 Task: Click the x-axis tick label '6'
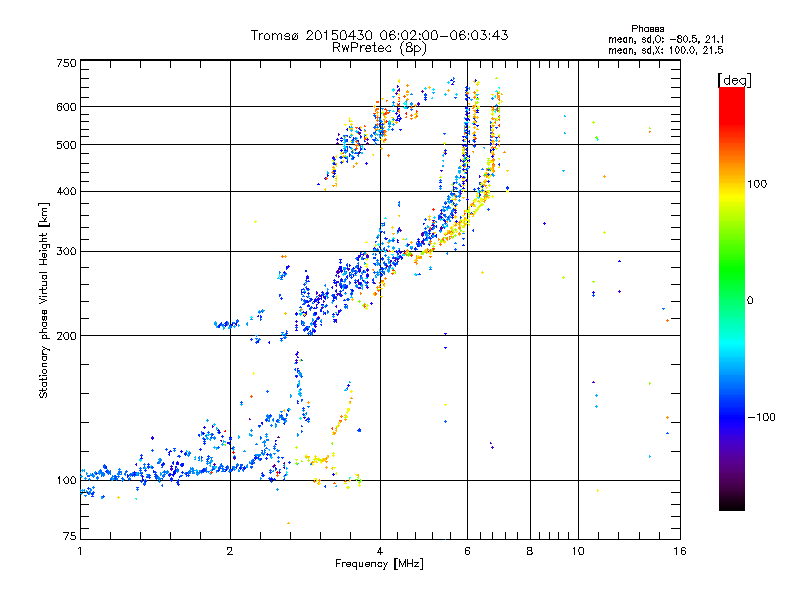(x=467, y=551)
